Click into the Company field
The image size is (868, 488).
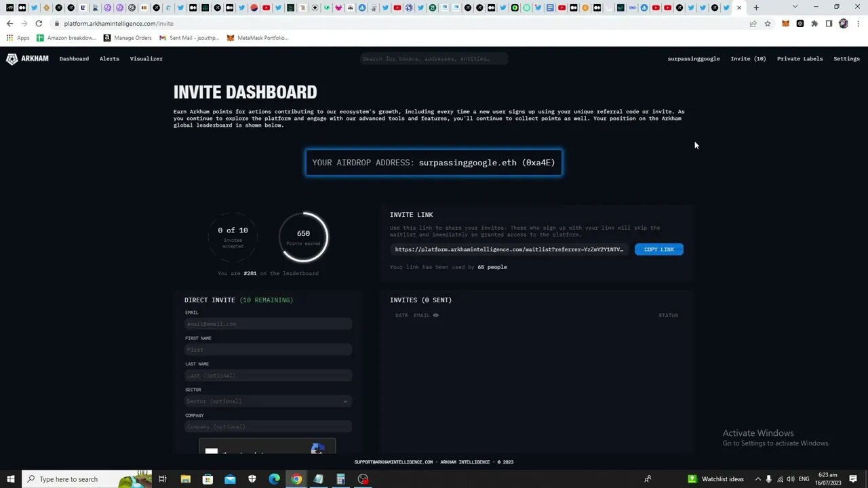pyautogui.click(x=268, y=427)
